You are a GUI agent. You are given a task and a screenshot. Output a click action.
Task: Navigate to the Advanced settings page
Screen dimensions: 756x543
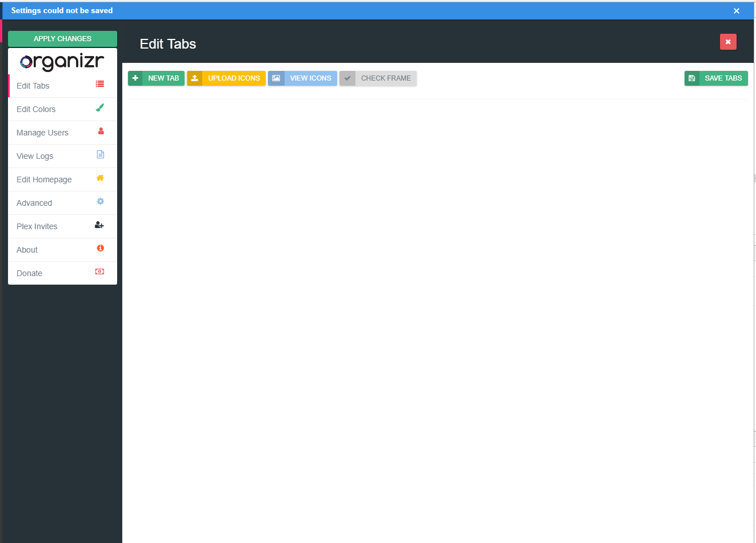coord(34,202)
